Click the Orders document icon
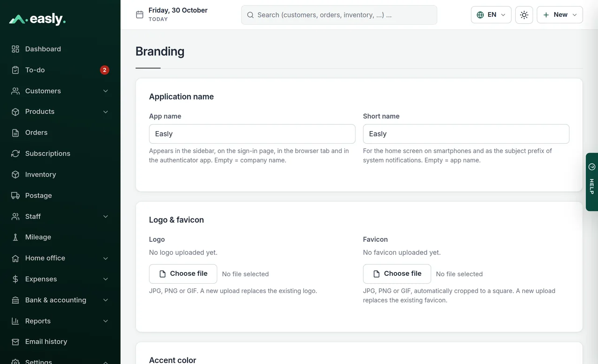 (x=15, y=133)
